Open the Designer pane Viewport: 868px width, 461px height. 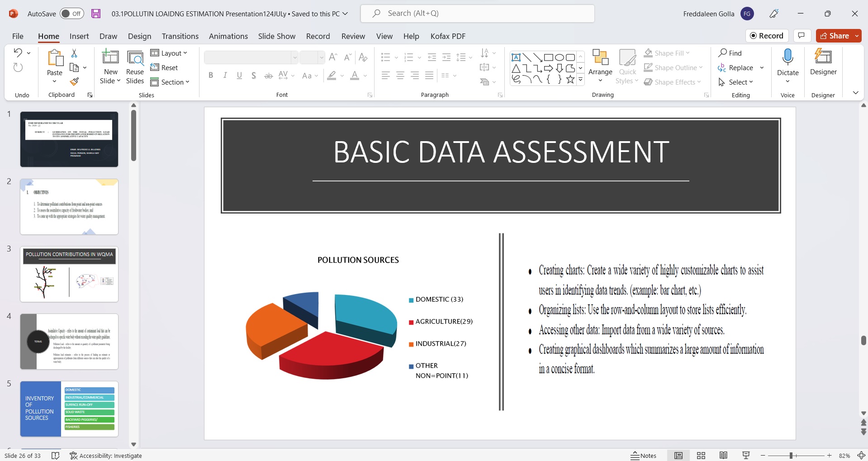click(x=823, y=62)
